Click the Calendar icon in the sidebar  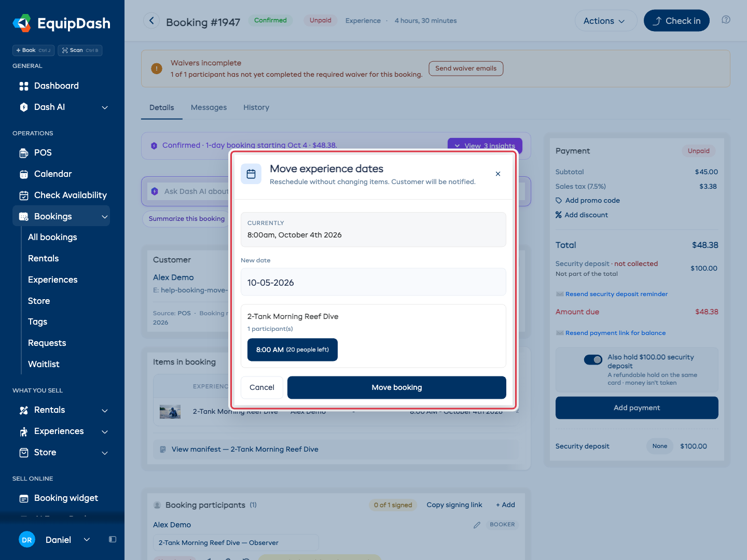[x=24, y=174]
